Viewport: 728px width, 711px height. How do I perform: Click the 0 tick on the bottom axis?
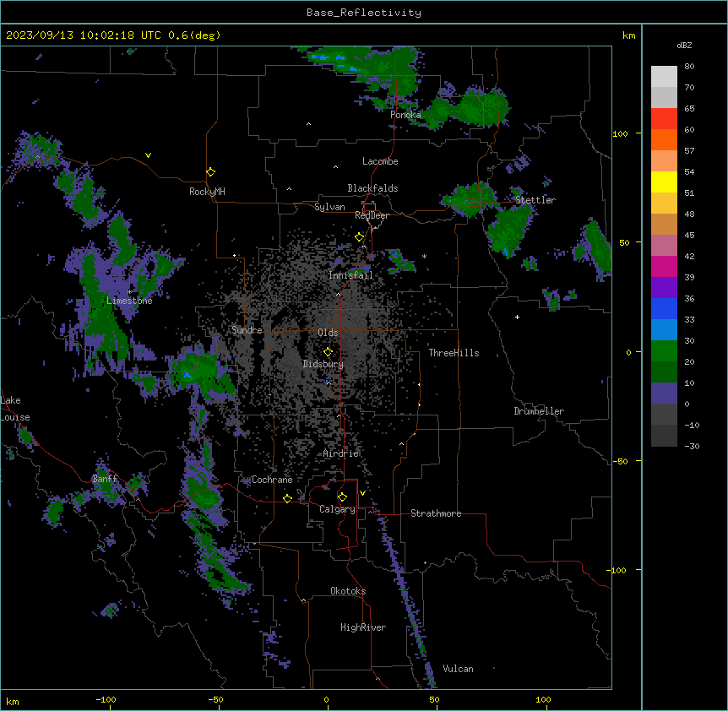(x=326, y=699)
